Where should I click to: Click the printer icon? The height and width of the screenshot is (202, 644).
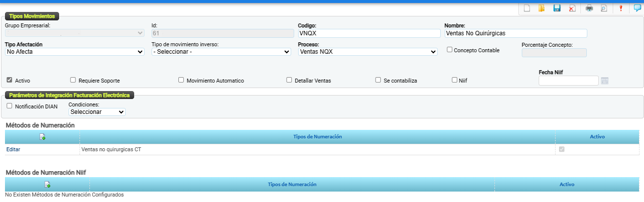click(x=589, y=8)
